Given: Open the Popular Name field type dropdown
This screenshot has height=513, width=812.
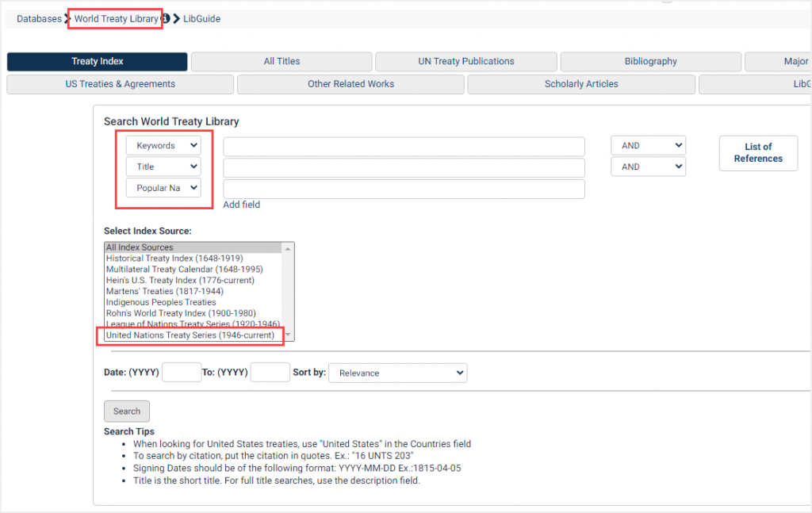Looking at the screenshot, I should click(x=163, y=188).
